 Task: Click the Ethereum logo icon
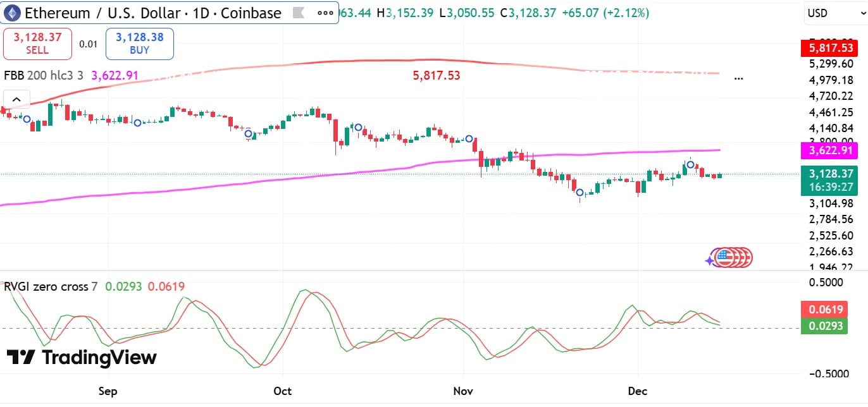pos(12,13)
